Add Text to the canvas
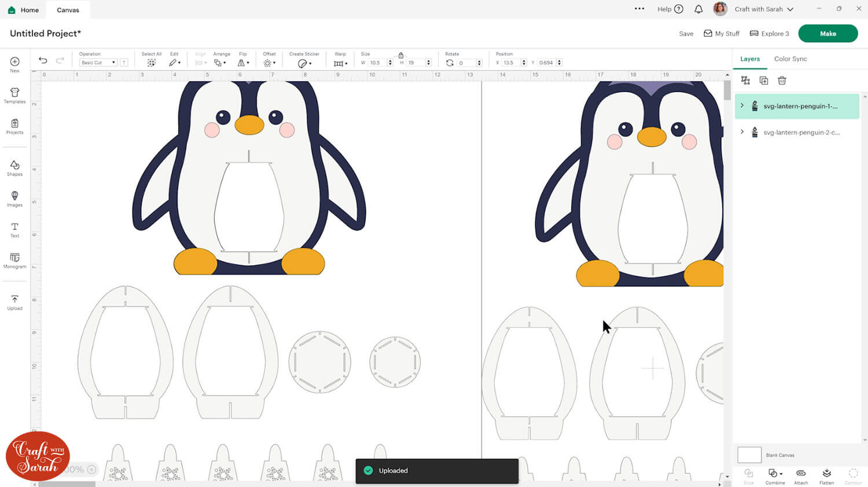This screenshot has width=868, height=487. point(14,229)
